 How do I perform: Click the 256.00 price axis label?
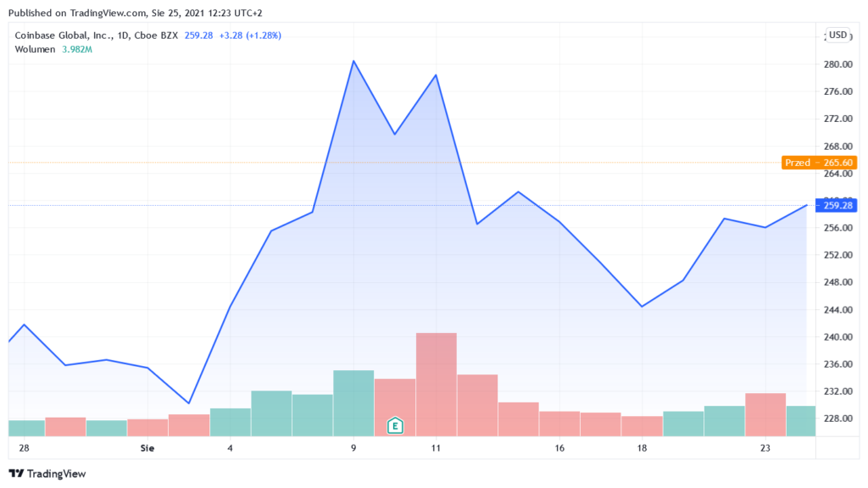(x=838, y=228)
